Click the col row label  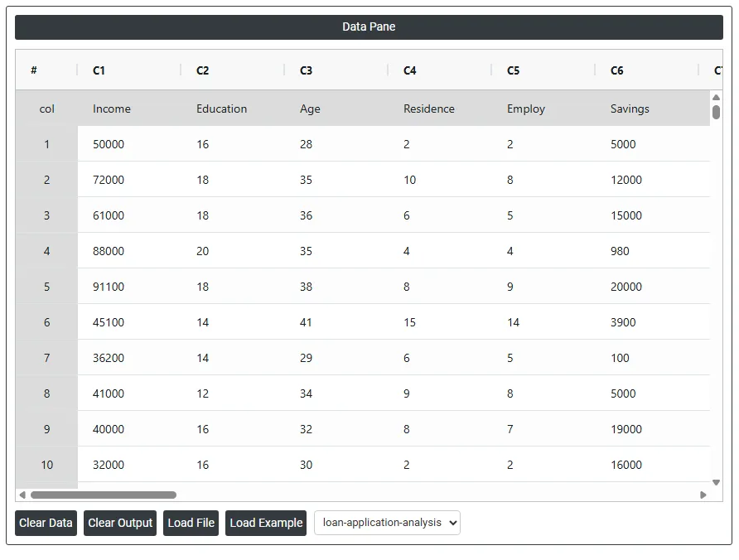[x=46, y=109]
